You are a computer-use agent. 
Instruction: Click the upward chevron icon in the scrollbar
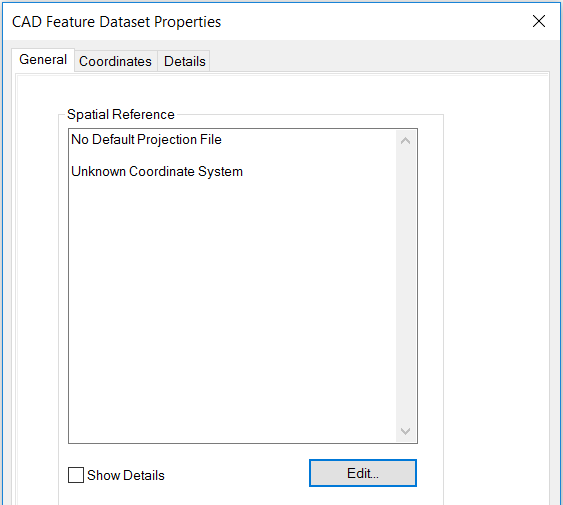(x=405, y=140)
